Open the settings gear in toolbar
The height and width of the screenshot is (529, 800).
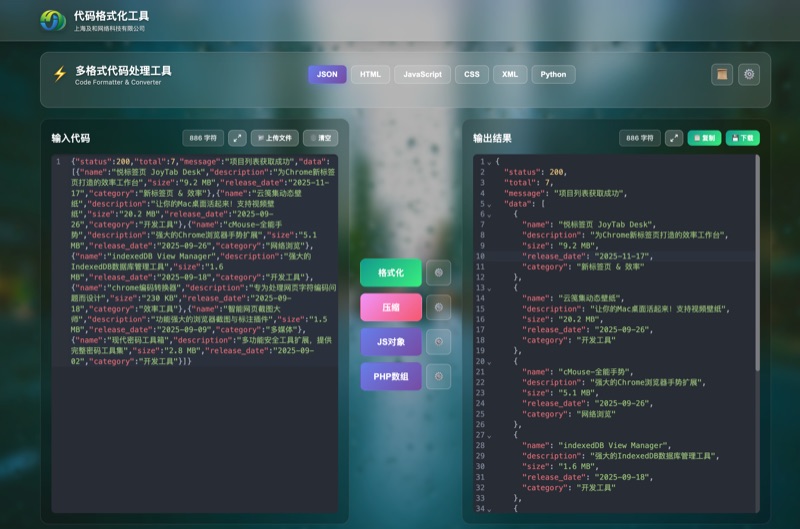pos(749,74)
